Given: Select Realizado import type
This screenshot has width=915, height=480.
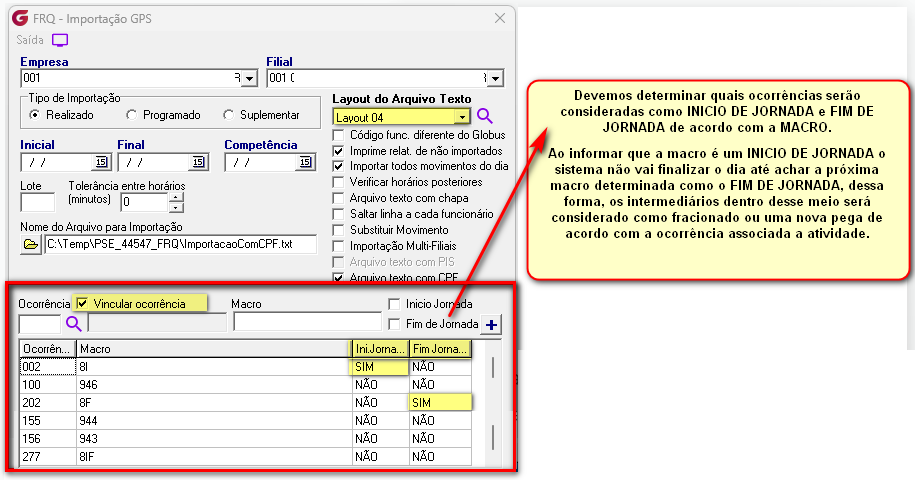Looking at the screenshot, I should point(62,115).
